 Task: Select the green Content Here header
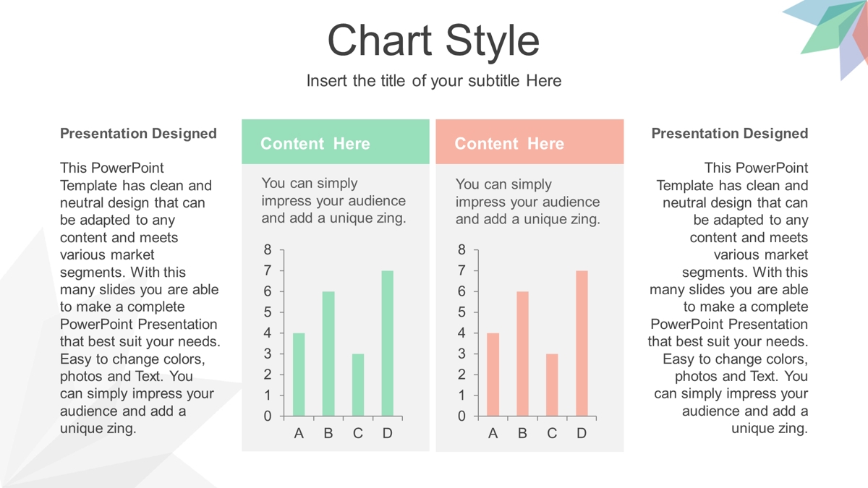click(x=335, y=142)
